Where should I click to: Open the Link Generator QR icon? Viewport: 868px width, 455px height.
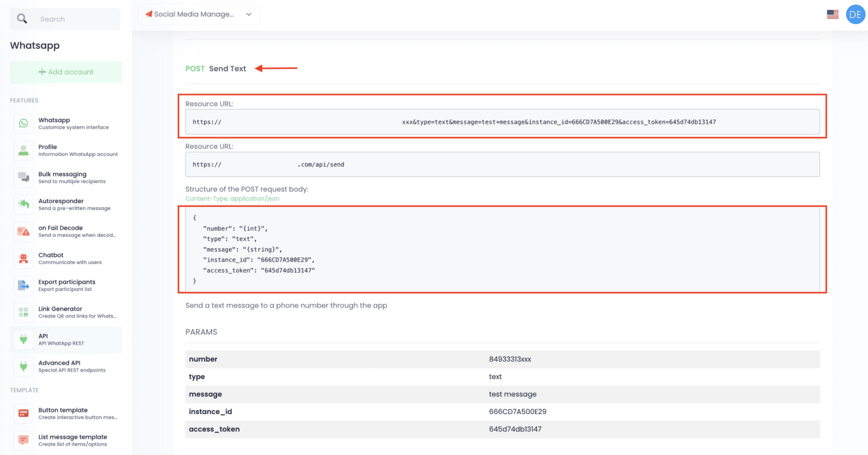(x=24, y=312)
